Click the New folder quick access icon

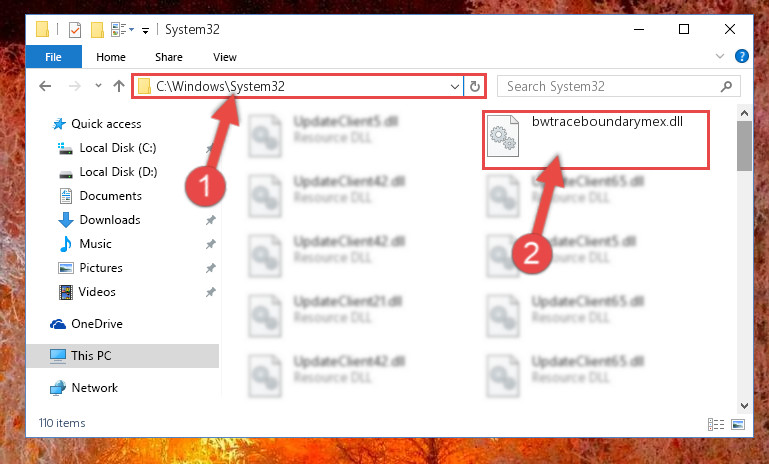tap(97, 30)
